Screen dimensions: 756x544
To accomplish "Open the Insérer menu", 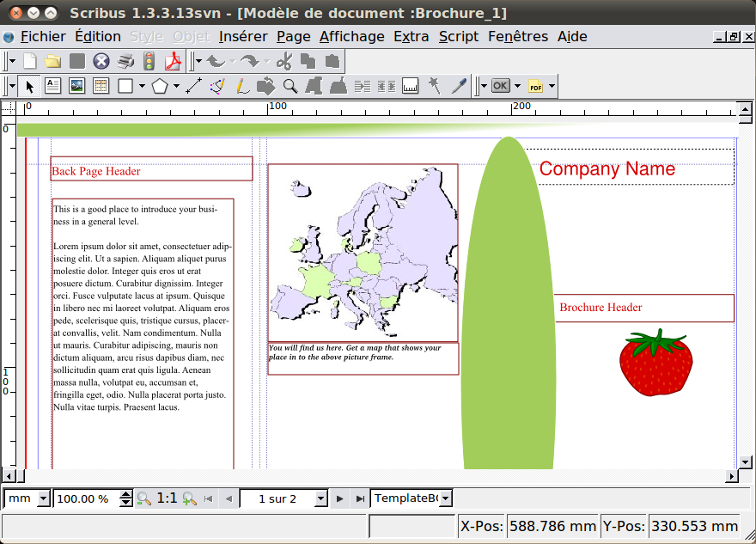I will click(x=244, y=36).
